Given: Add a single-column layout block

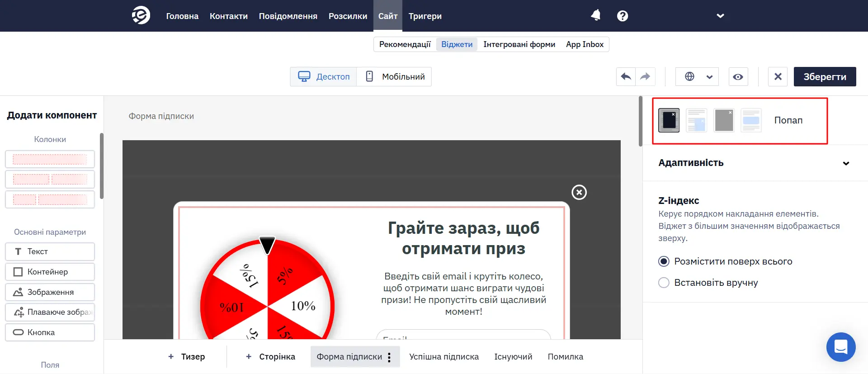Looking at the screenshot, I should click(x=50, y=159).
